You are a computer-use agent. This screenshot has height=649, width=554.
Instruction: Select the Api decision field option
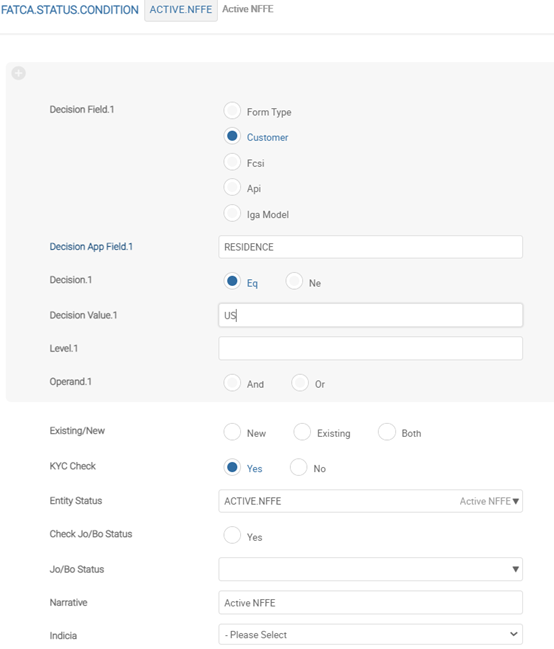tap(232, 187)
